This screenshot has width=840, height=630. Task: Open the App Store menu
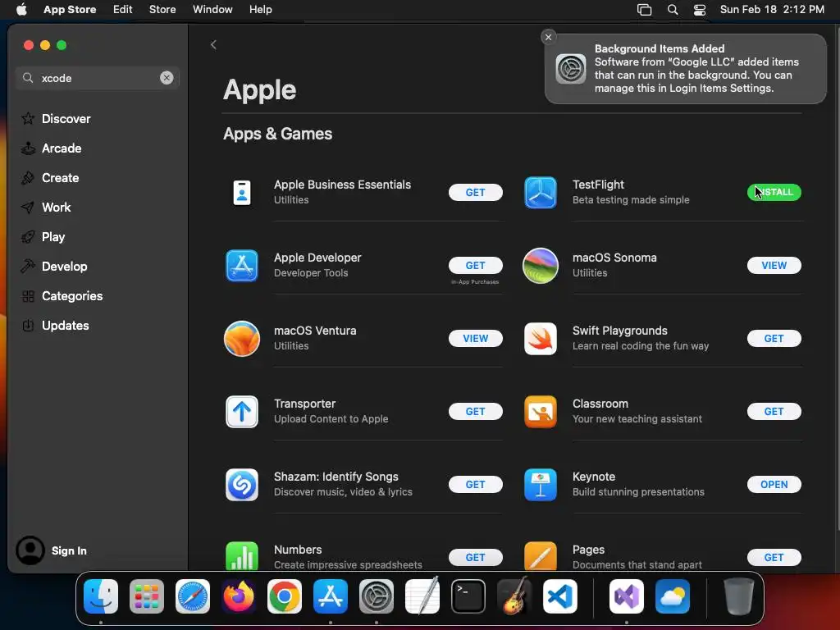click(70, 9)
